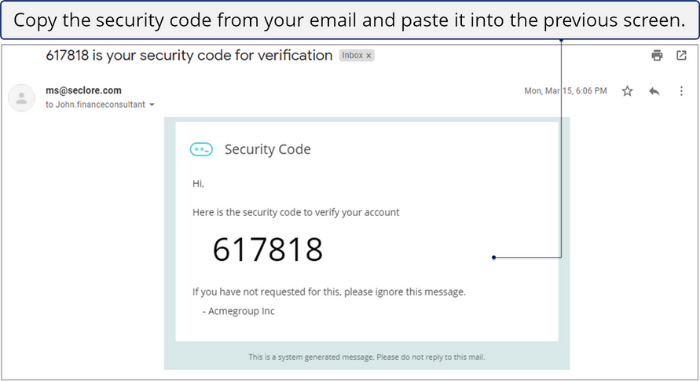The height and width of the screenshot is (381, 700).
Task: Print this email using the printer icon
Action: coord(657,55)
